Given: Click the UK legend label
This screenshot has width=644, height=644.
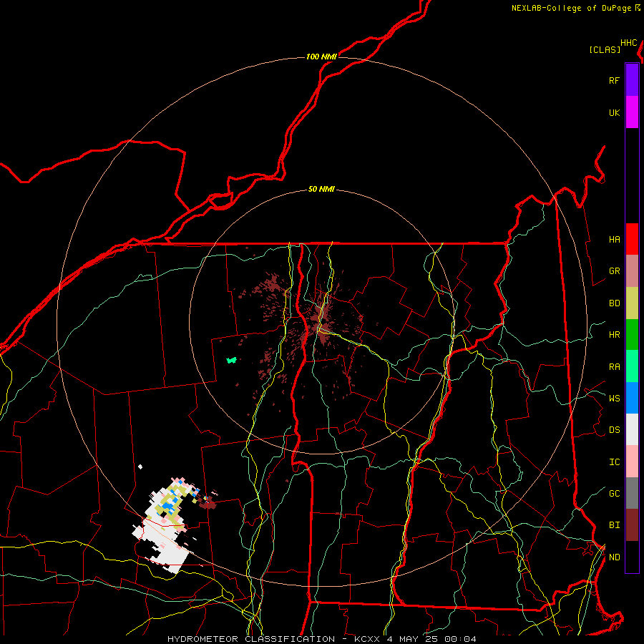Looking at the screenshot, I should pyautogui.click(x=614, y=112).
